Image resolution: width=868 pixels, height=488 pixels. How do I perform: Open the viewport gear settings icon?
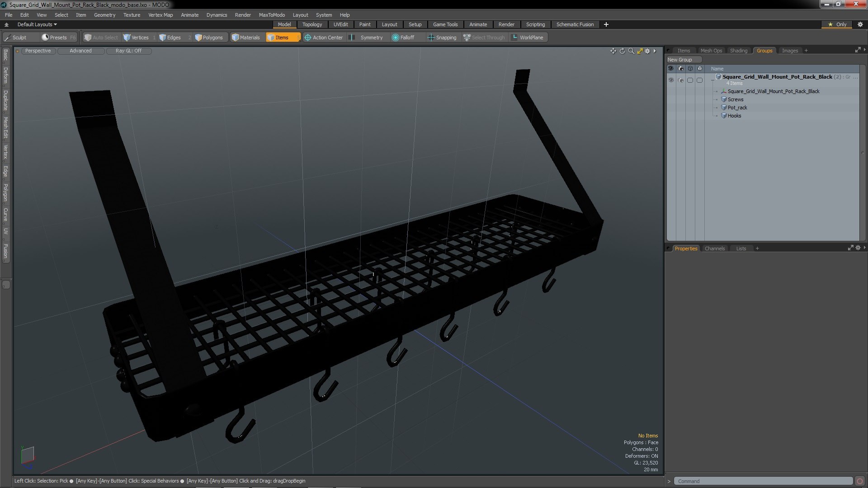point(647,51)
